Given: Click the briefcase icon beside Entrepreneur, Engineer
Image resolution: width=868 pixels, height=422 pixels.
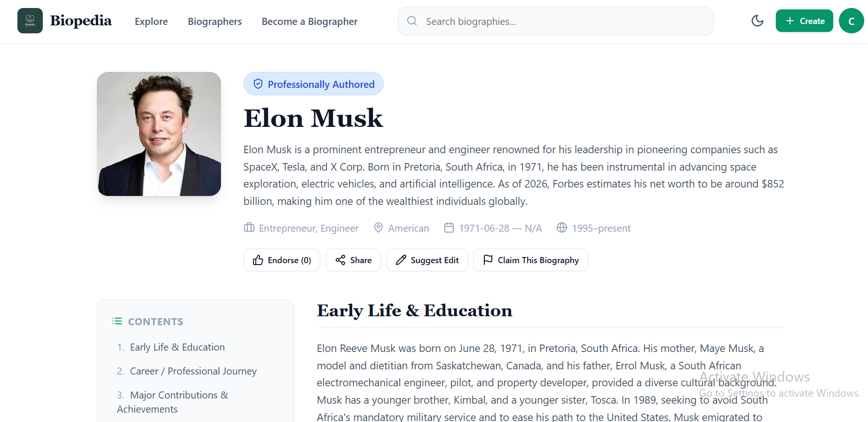Looking at the screenshot, I should 249,227.
